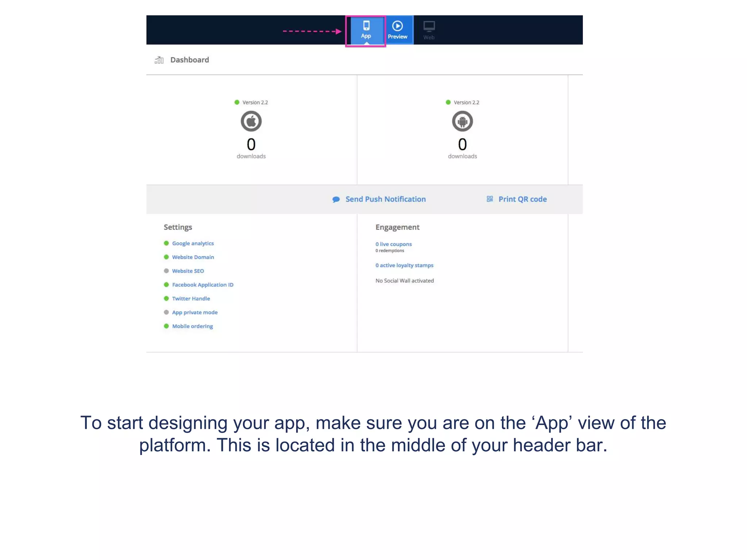Click the Dashboard chart icon
747x560 pixels.
pos(159,60)
